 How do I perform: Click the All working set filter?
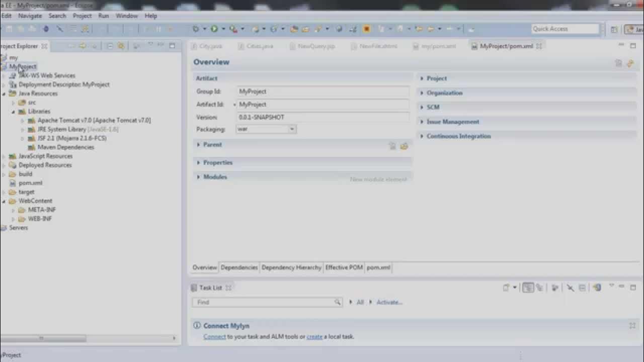click(360, 302)
